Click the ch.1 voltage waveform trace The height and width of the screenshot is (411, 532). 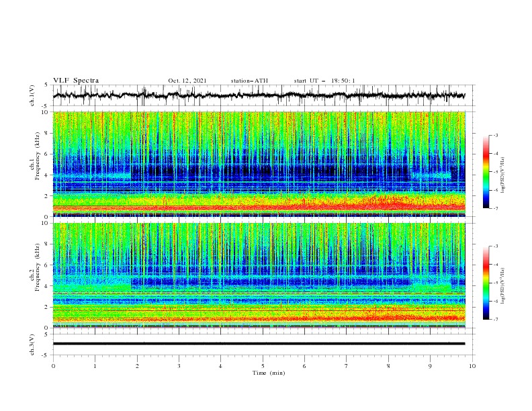tap(259, 95)
